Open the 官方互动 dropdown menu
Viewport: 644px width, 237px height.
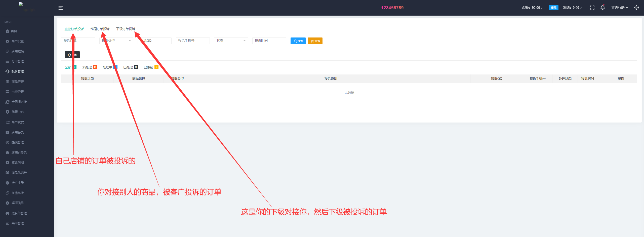click(x=620, y=8)
